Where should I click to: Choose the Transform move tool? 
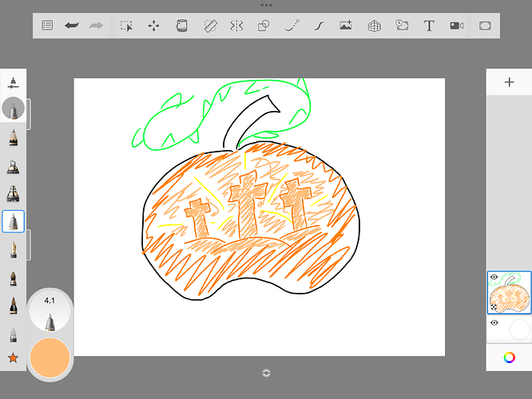click(153, 26)
